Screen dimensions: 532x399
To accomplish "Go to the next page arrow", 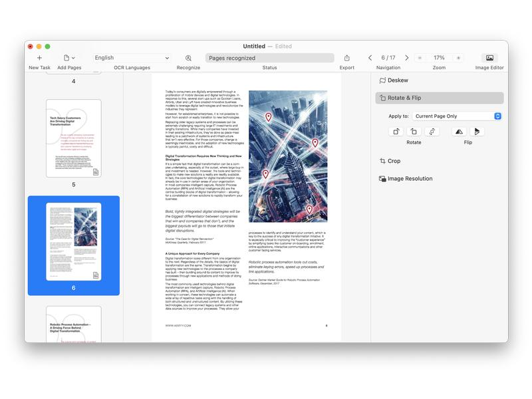I will (x=407, y=58).
